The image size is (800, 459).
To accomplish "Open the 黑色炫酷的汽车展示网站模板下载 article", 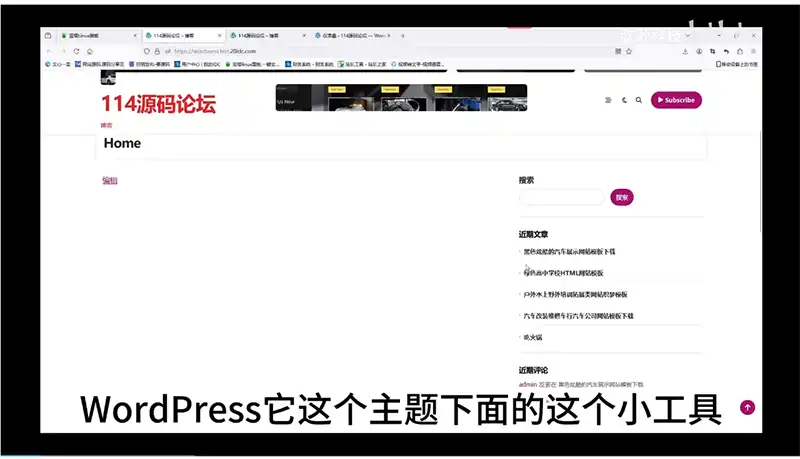I will click(569, 252).
